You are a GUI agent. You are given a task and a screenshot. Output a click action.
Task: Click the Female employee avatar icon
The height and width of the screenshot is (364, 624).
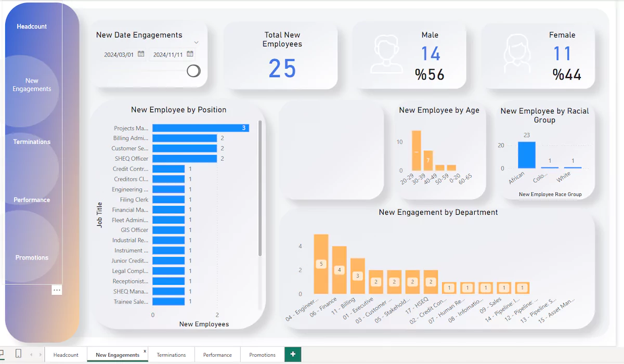518,54
